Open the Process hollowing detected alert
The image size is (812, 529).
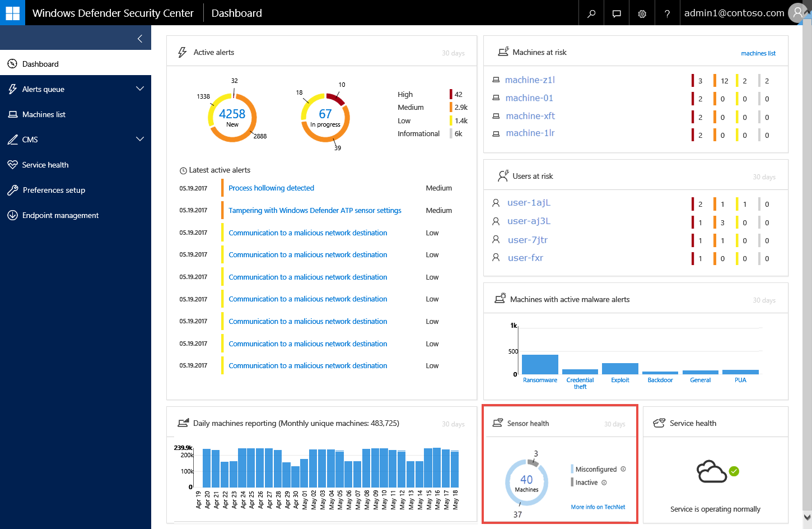click(271, 188)
